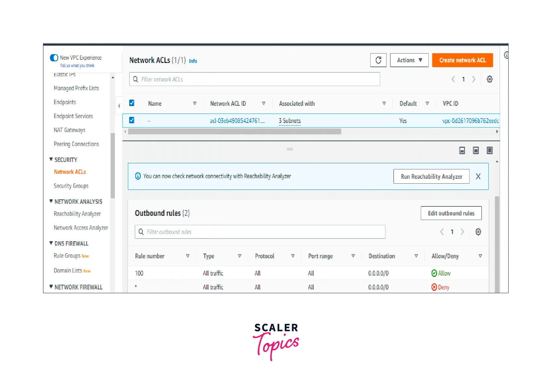Dismiss the Reachability Analyzer info banner

pyautogui.click(x=478, y=177)
